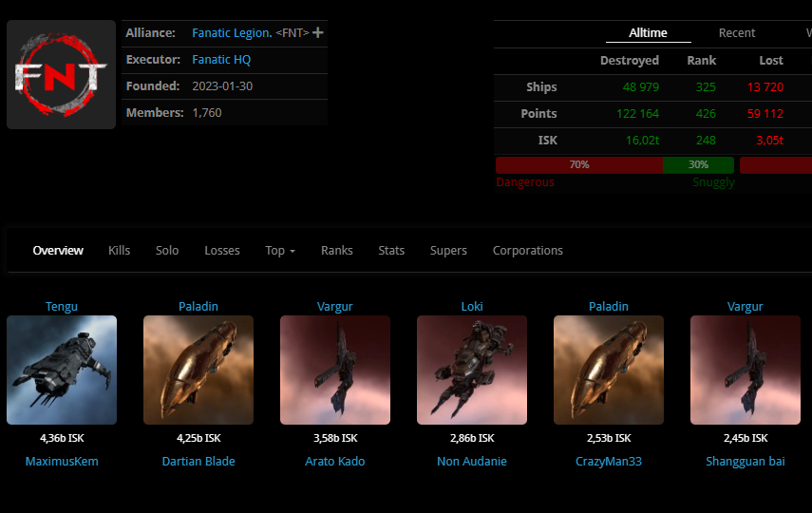
Task: Click the plus icon beside <FNT>
Action: point(318,33)
